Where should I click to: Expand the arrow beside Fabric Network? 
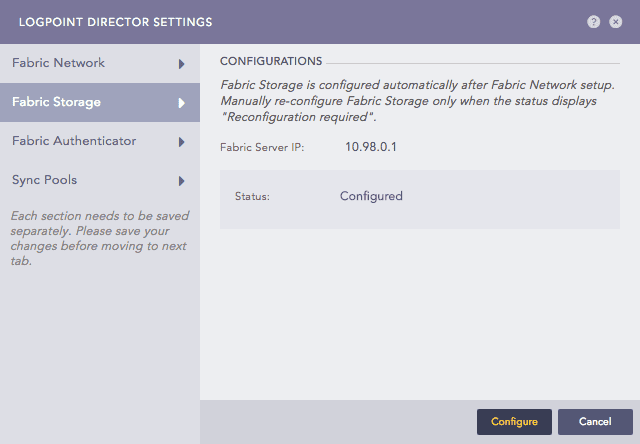[182, 64]
